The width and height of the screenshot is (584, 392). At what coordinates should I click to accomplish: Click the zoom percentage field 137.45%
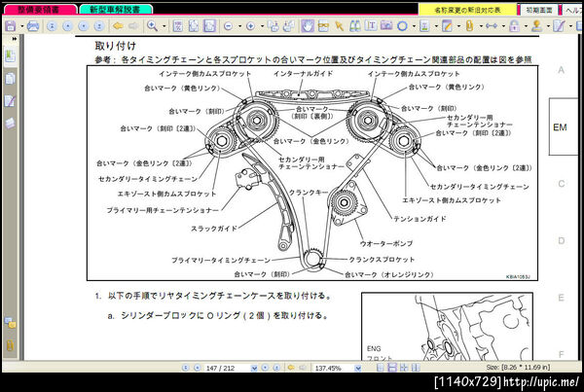pos(333,368)
